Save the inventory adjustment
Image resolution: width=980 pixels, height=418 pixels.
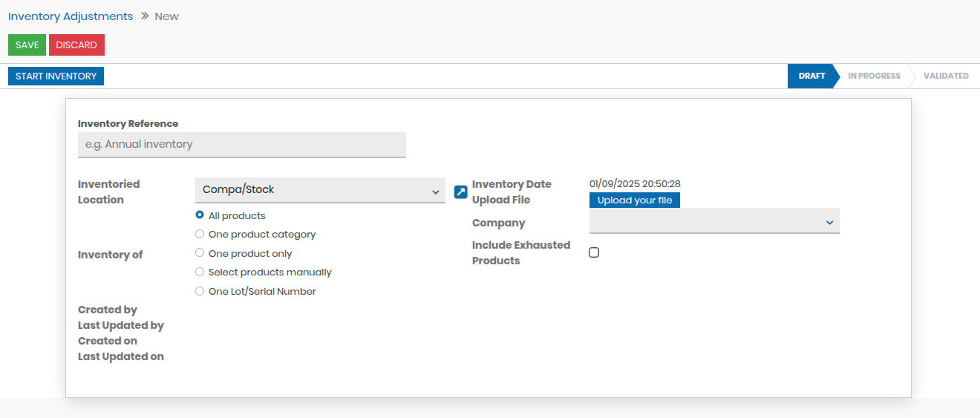tap(27, 45)
